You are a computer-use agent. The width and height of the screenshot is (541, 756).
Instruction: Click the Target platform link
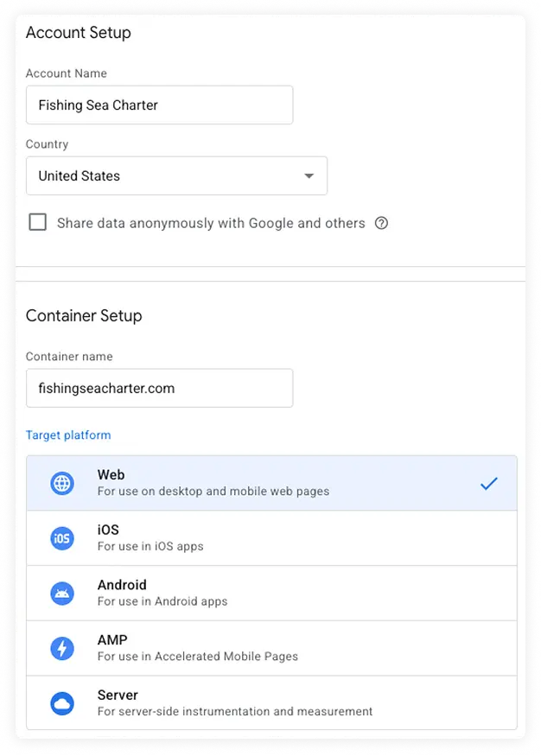point(68,435)
